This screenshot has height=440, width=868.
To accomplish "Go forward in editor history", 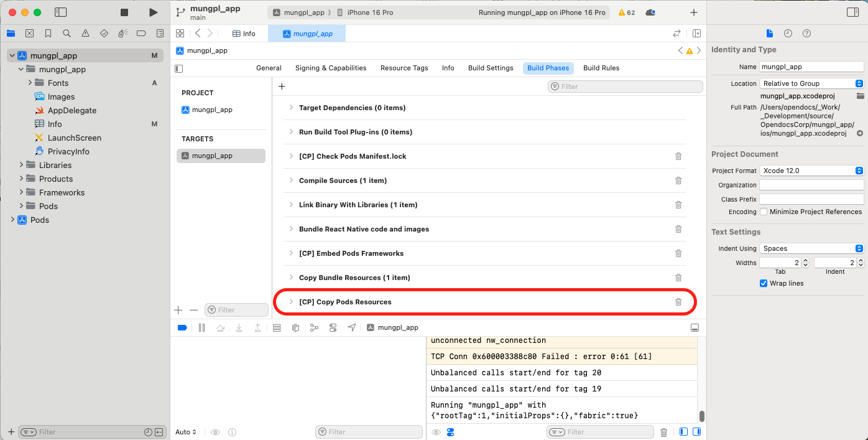I will [210, 34].
